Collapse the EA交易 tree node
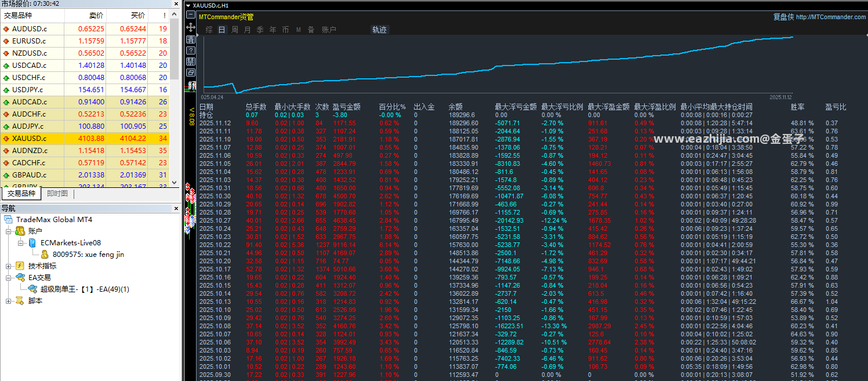This screenshot has width=868, height=381. click(x=9, y=278)
